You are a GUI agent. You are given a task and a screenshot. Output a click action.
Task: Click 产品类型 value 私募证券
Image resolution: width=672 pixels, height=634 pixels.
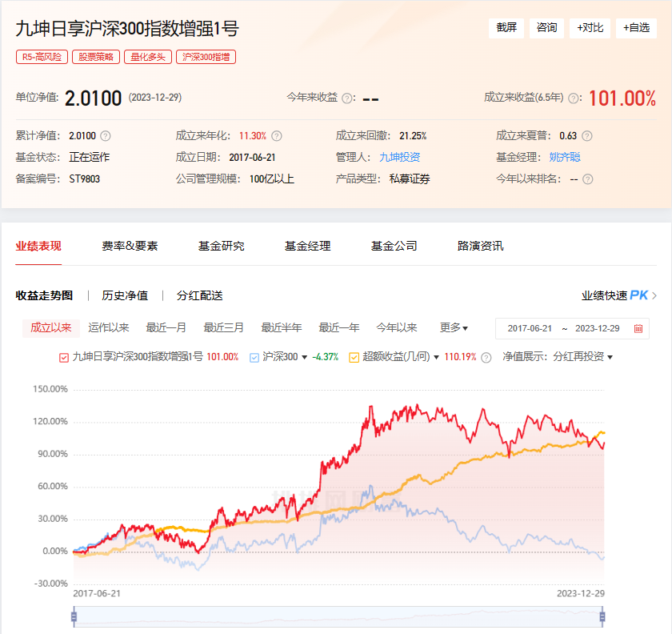pyautogui.click(x=410, y=179)
